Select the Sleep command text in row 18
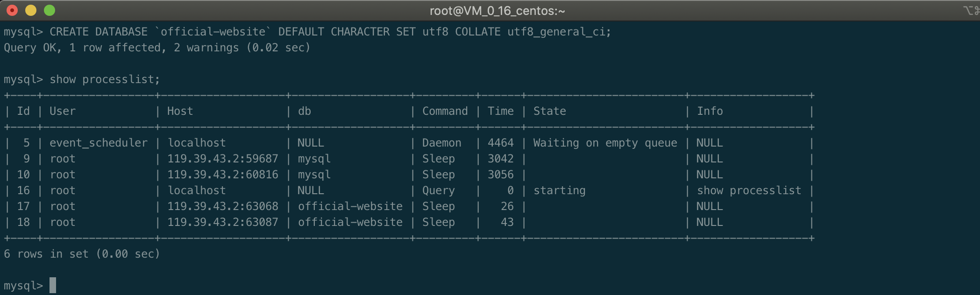The image size is (980, 295). (438, 222)
